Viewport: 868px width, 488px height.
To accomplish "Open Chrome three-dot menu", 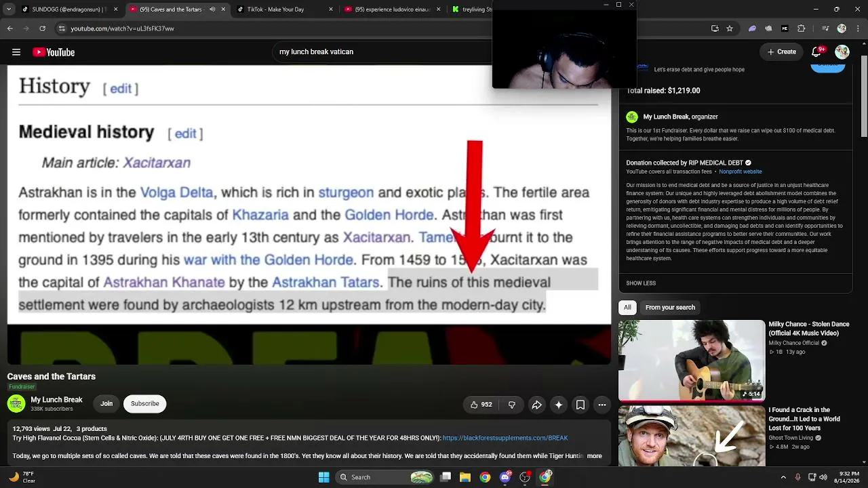I will 858,28.
